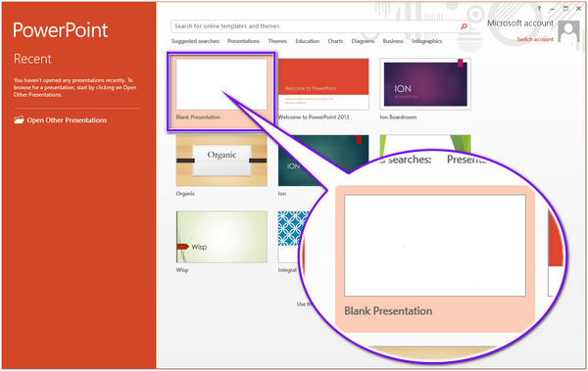The image size is (588, 371).
Task: Maximize the PowerPoint window
Action: pyautogui.click(x=565, y=9)
